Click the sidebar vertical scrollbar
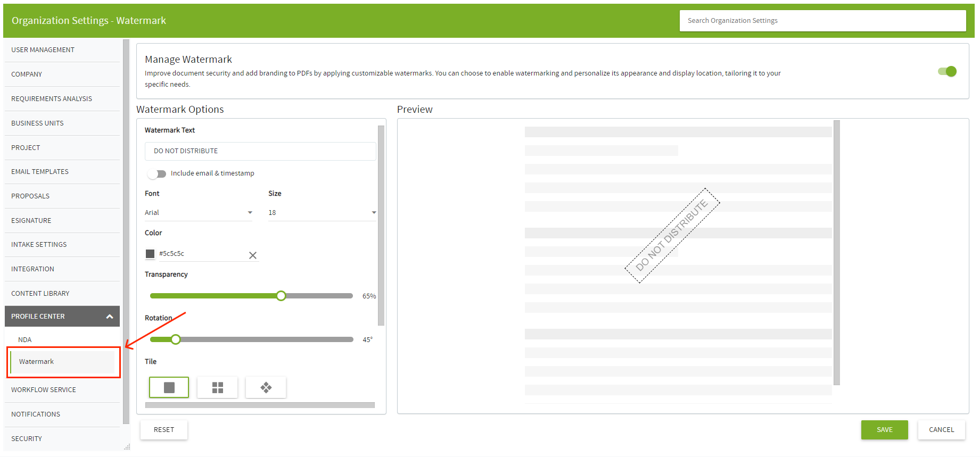 126,232
